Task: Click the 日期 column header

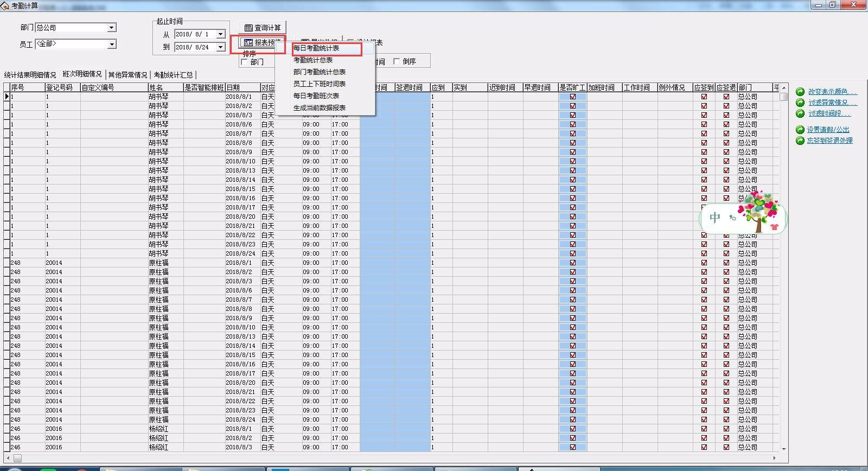Action: point(242,87)
